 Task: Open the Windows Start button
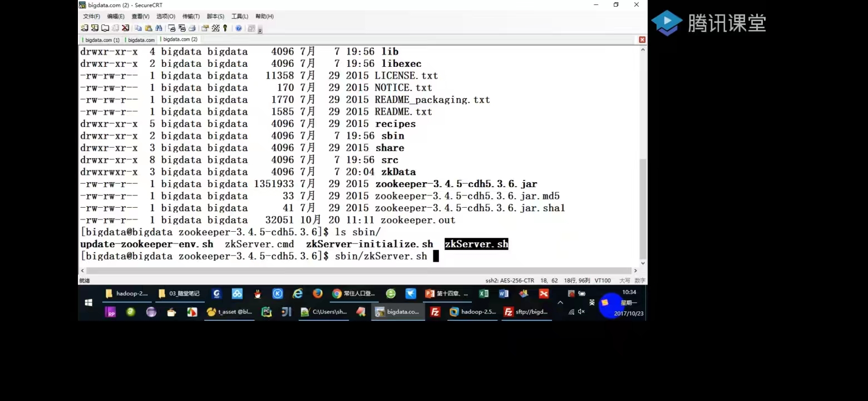pyautogui.click(x=88, y=302)
